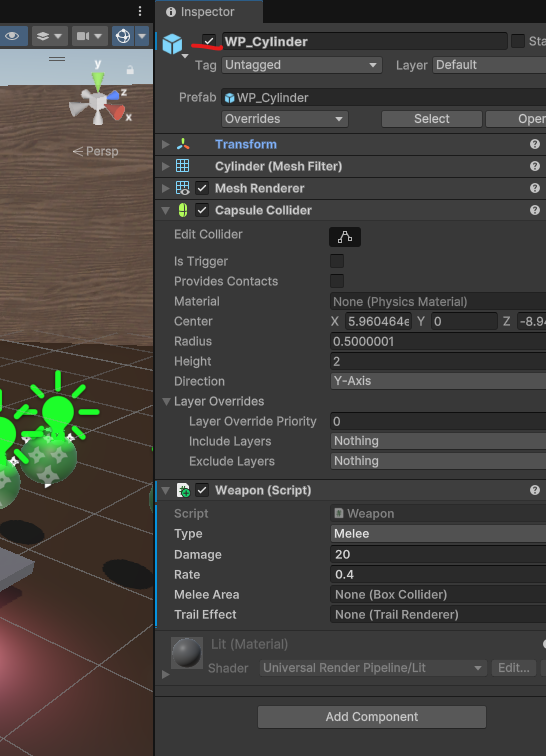This screenshot has height=756, width=546.
Task: Click the prefab Open button
Action: coord(516,119)
